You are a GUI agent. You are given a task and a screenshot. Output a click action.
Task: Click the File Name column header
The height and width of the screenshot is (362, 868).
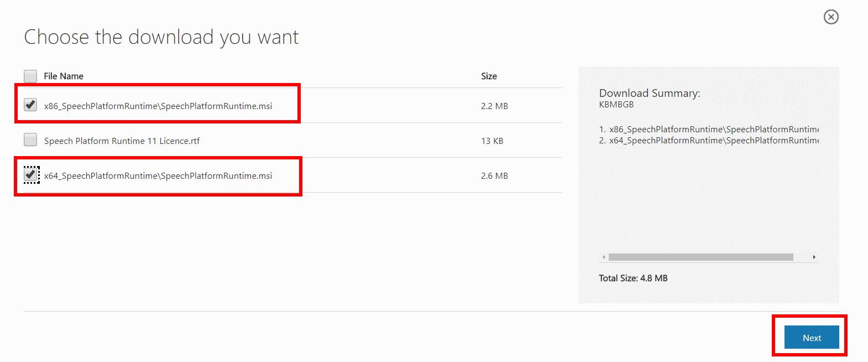pos(64,76)
